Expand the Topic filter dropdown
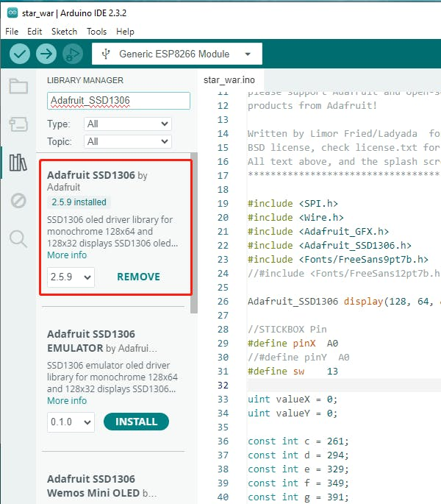 [x=128, y=141]
